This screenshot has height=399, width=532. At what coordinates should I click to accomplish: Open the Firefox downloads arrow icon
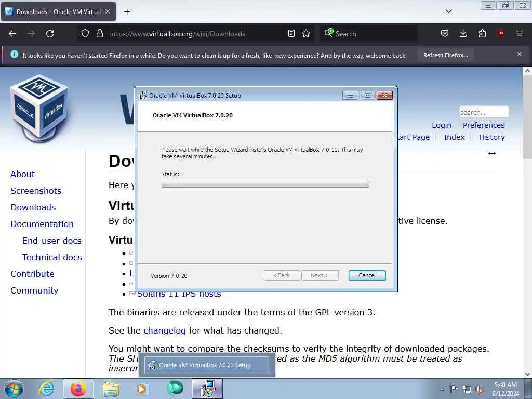click(463, 34)
